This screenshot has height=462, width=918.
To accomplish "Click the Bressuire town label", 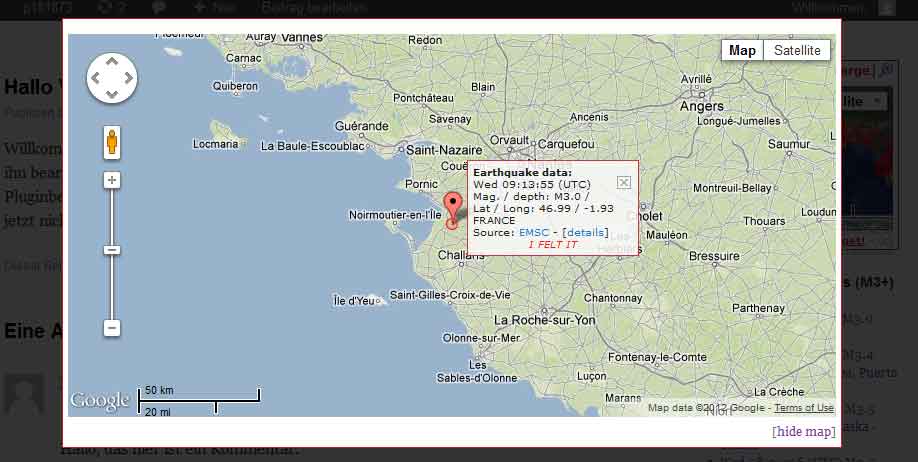I will 714,256.
